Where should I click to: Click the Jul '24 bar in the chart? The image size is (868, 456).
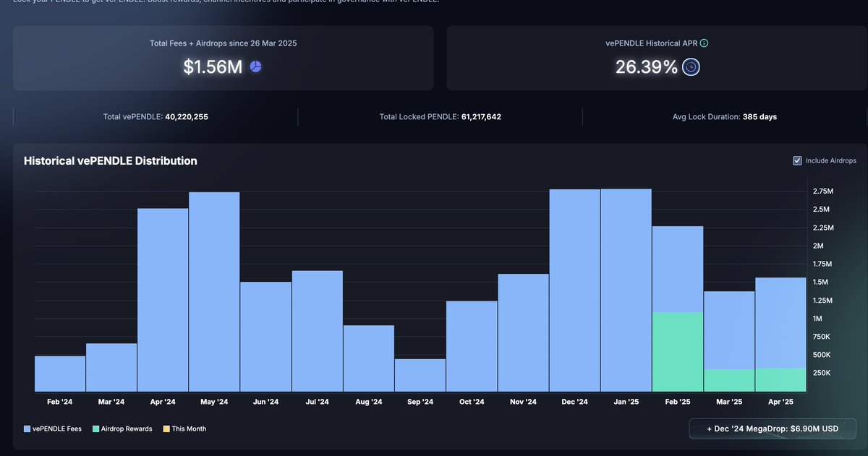pyautogui.click(x=317, y=331)
